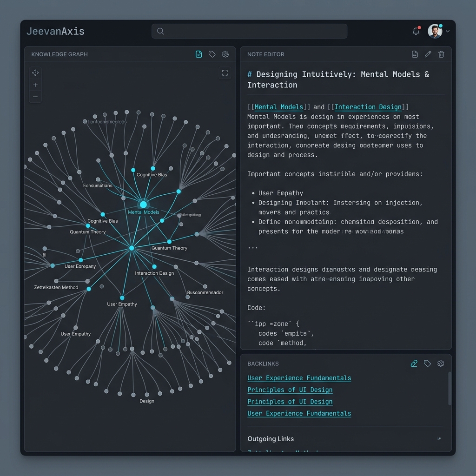
Task: Expand the account dropdown chevron
Action: (x=448, y=31)
